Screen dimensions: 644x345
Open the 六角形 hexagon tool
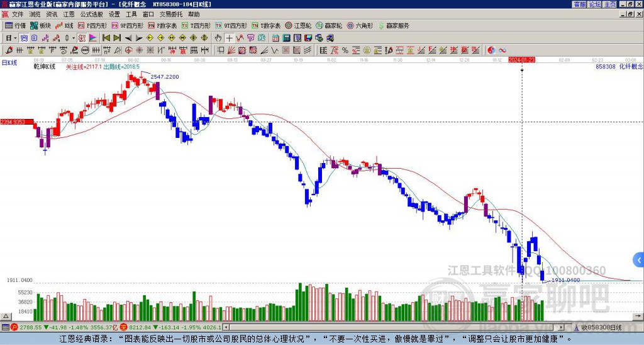click(x=360, y=25)
